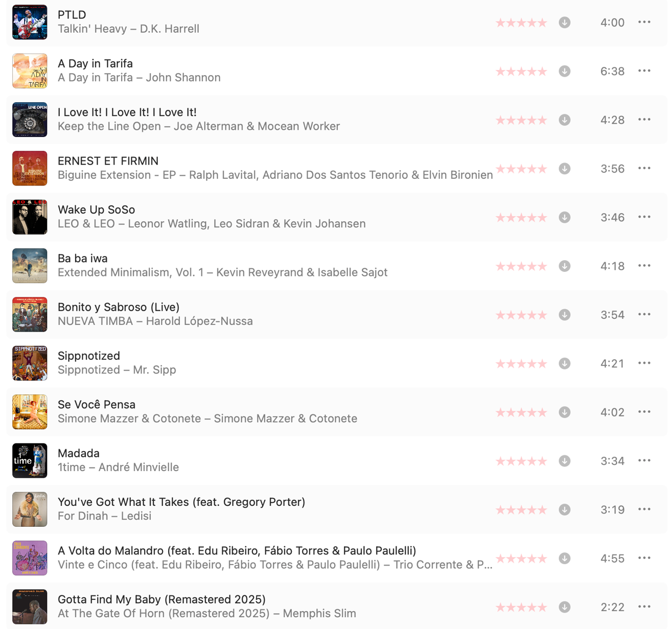Viewport: 672px width, 629px height.
Task: Download Bonito y Sabroso (Live)
Action: (x=564, y=315)
